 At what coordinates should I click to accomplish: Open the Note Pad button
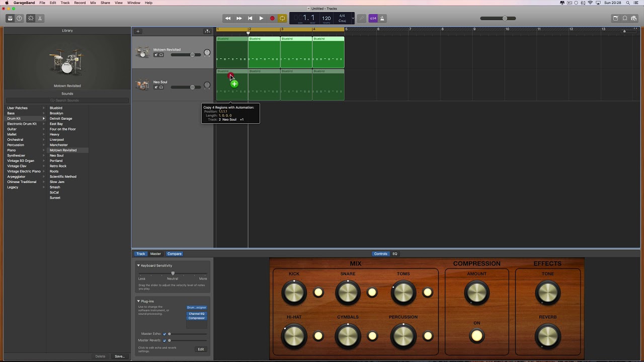[615, 18]
